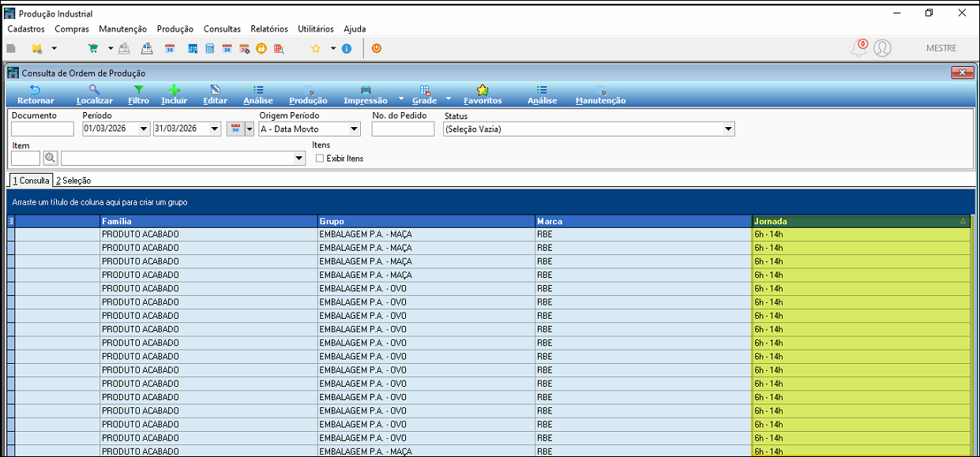Image resolution: width=980 pixels, height=457 pixels.
Task: Expand the Item description combo box
Action: coord(299,158)
